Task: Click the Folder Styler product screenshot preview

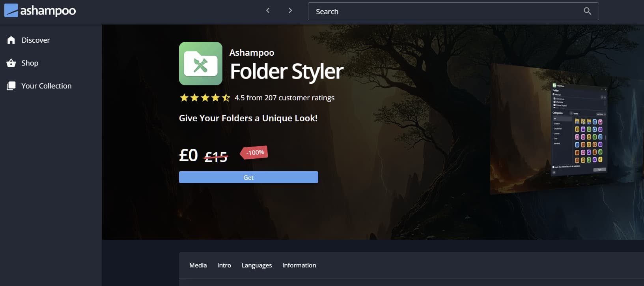Action: [x=552, y=128]
